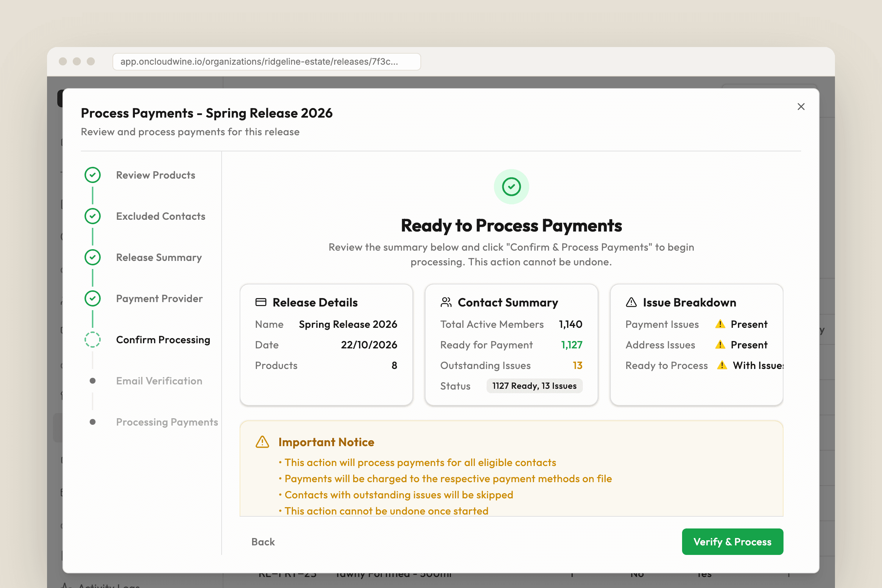The width and height of the screenshot is (882, 588).
Task: Click the dashed circle beside Confirm Processing
Action: point(93,340)
